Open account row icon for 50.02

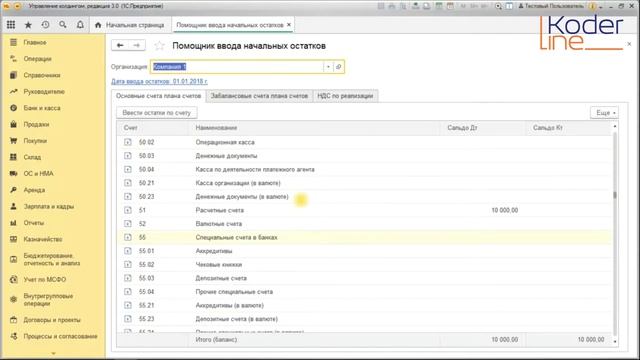(x=128, y=142)
